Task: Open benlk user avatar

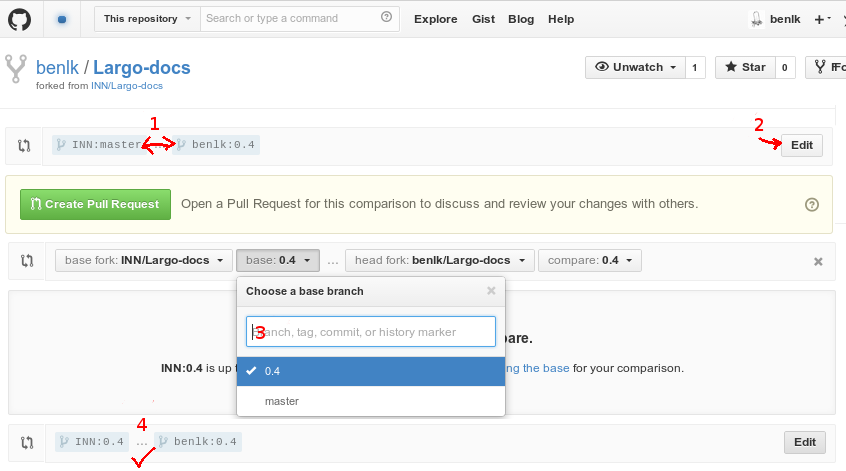Action: 756,19
